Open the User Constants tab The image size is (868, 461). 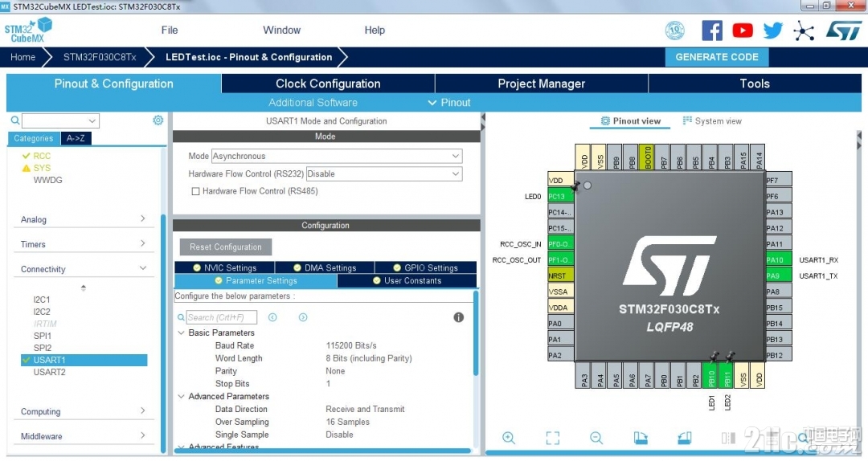(x=407, y=280)
